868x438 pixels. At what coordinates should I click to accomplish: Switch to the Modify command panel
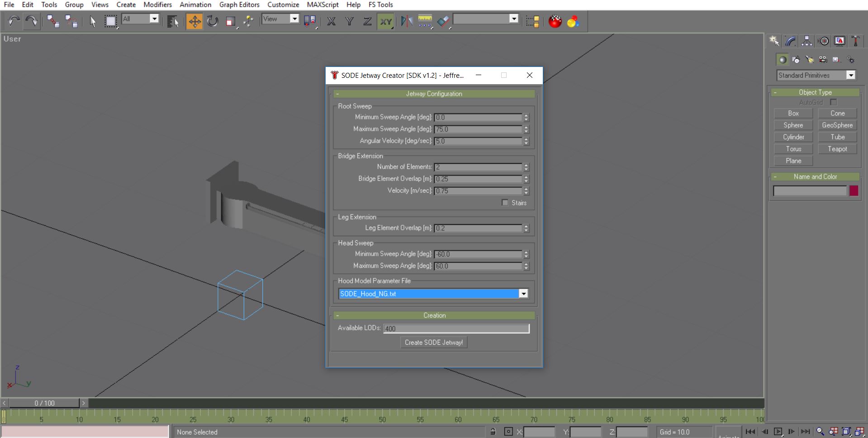tap(790, 41)
